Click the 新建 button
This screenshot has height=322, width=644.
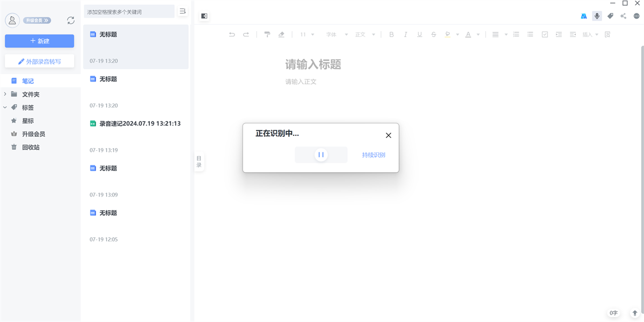click(x=40, y=41)
